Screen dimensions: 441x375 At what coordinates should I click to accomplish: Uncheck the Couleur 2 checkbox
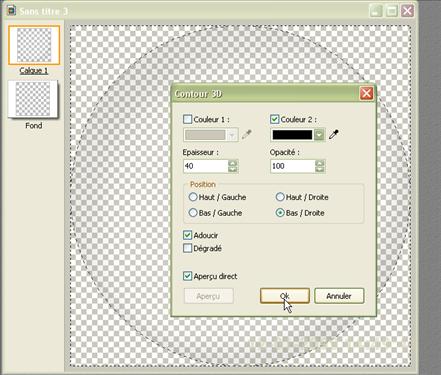tap(274, 119)
